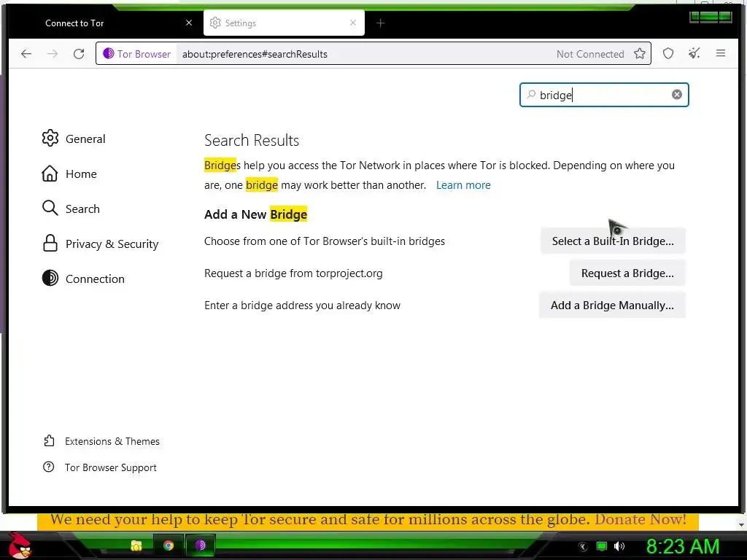Open the shield security level icon
Screen dimensions: 747x560
(668, 54)
